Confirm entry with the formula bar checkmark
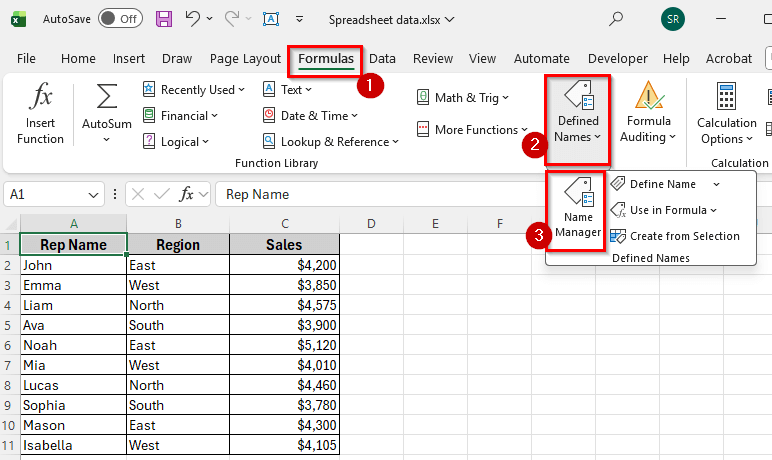The width and height of the screenshot is (772, 460). coord(161,194)
